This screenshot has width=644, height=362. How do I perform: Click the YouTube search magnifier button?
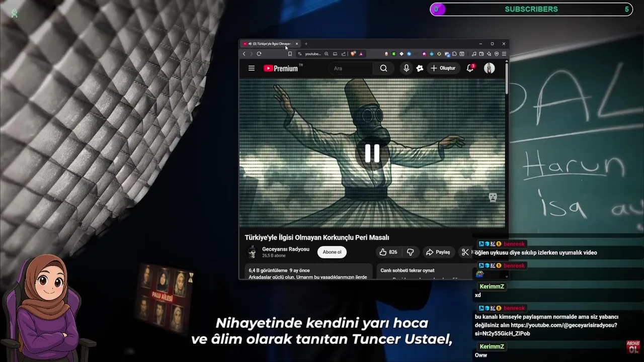(x=383, y=68)
